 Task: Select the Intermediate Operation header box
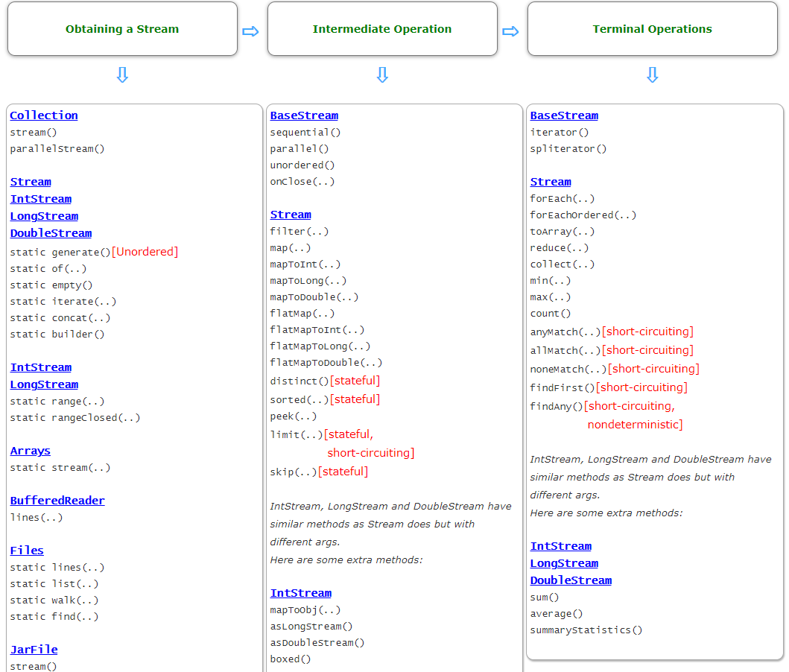382,29
